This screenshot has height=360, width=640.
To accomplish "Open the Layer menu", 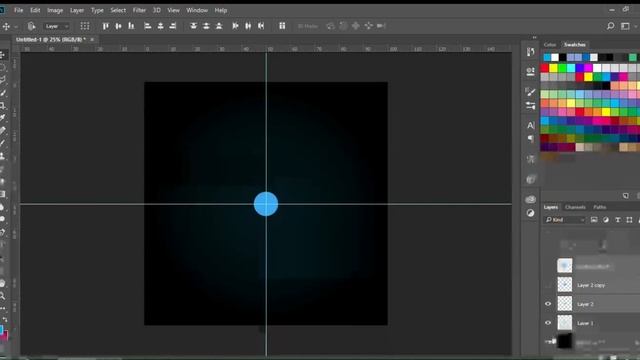I will pos(77,10).
